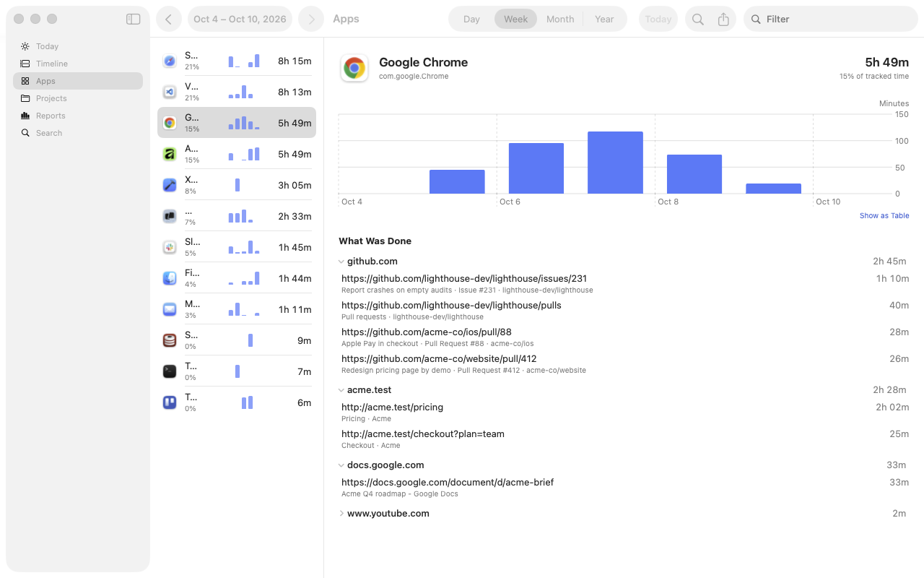This screenshot has height=578, width=924.
Task: Select the Terminal app icon, 7m row
Action: (170, 371)
